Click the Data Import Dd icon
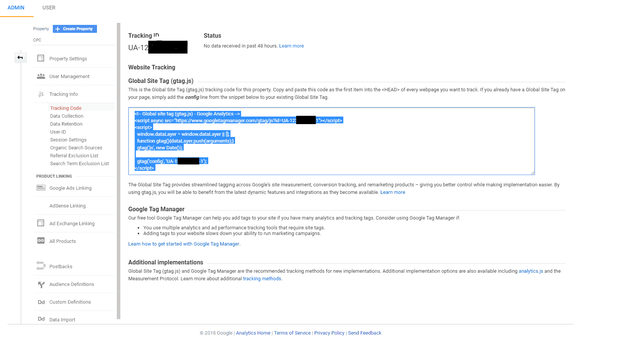This screenshot has width=644, height=341. coord(41,319)
